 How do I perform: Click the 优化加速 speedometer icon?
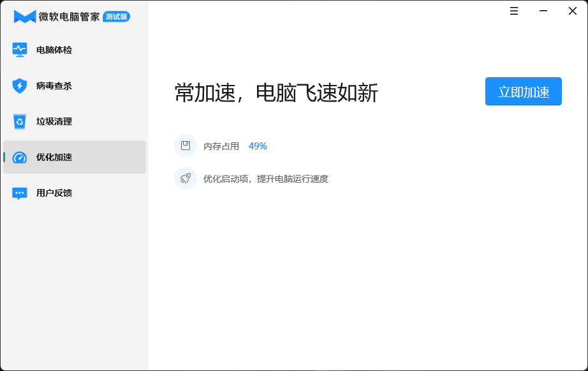pos(20,157)
